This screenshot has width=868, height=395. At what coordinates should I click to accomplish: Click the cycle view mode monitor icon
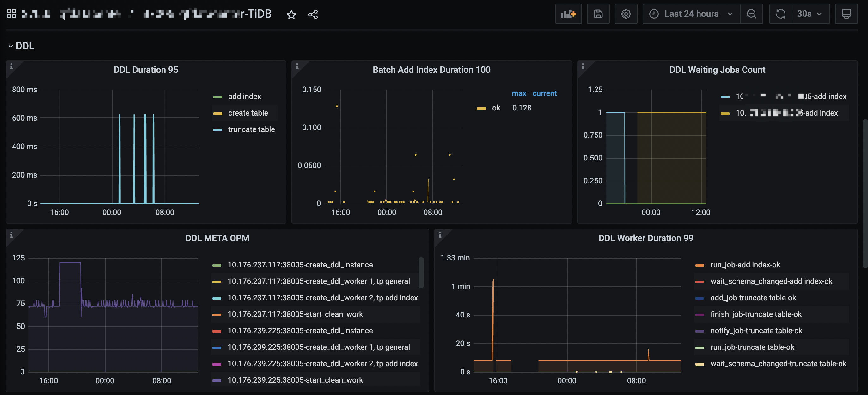tap(846, 14)
